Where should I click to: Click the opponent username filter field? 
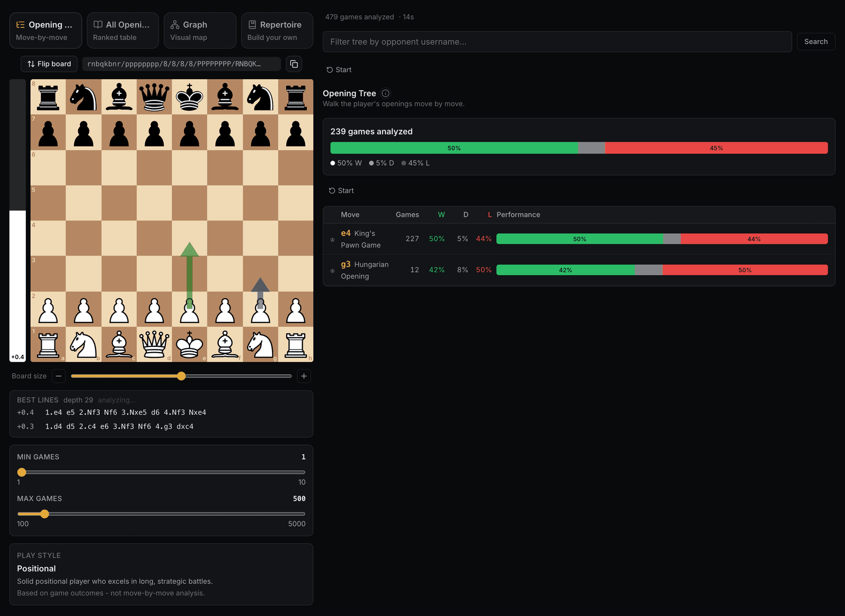557,42
